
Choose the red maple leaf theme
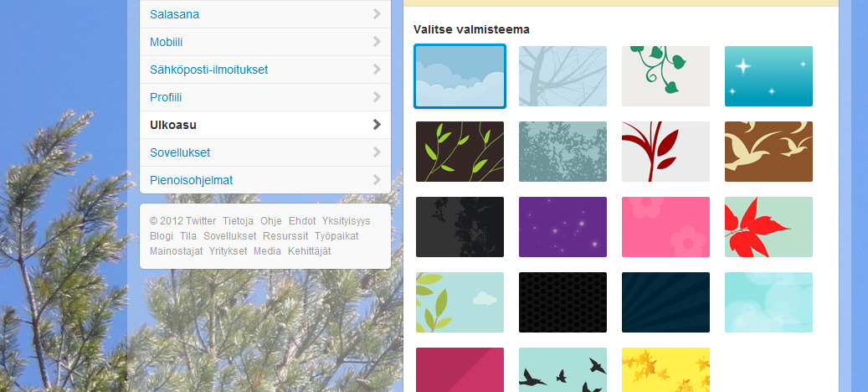tap(768, 227)
